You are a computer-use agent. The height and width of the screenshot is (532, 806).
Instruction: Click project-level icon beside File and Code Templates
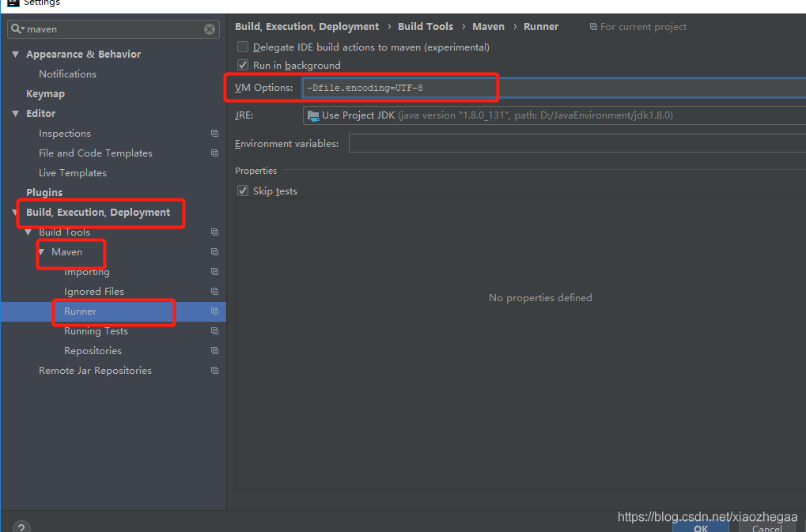[x=215, y=153]
